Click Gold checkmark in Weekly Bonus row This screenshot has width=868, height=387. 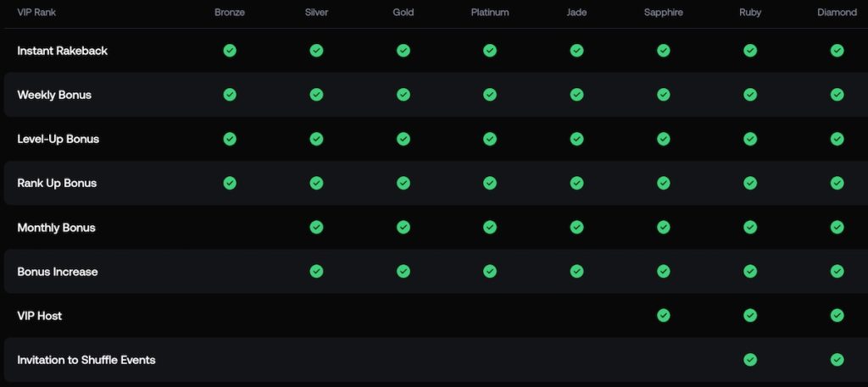[x=403, y=95]
